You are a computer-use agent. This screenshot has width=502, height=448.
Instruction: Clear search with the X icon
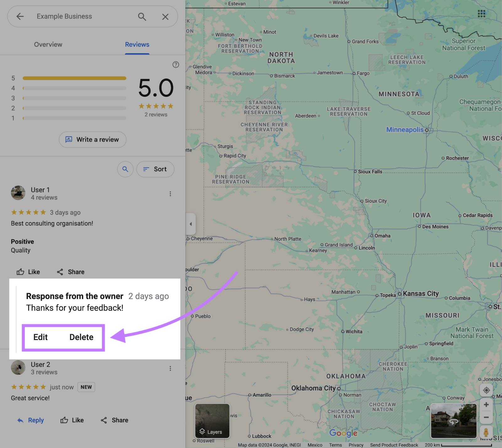165,17
